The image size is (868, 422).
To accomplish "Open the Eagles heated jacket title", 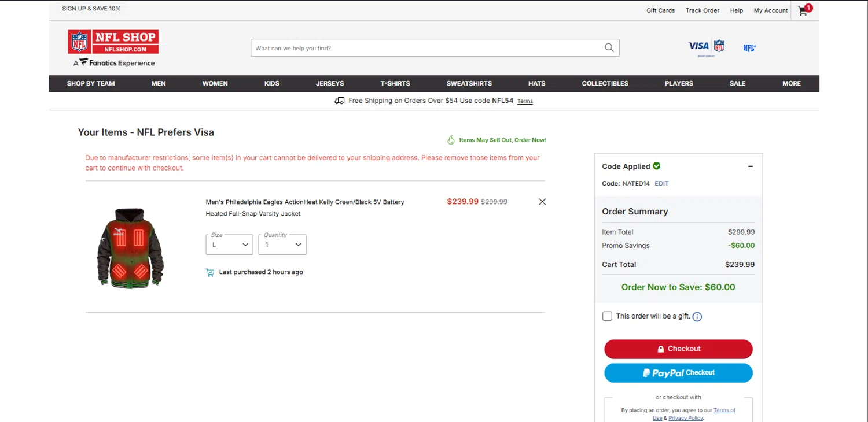I will tap(305, 208).
